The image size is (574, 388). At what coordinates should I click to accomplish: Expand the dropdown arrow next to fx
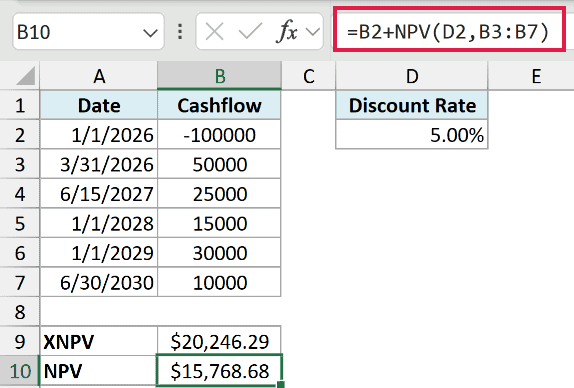(313, 32)
